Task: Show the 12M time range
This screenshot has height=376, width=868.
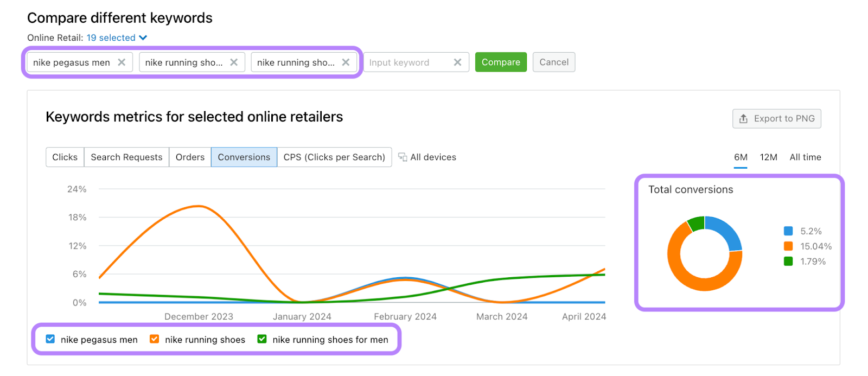Action: tap(768, 157)
